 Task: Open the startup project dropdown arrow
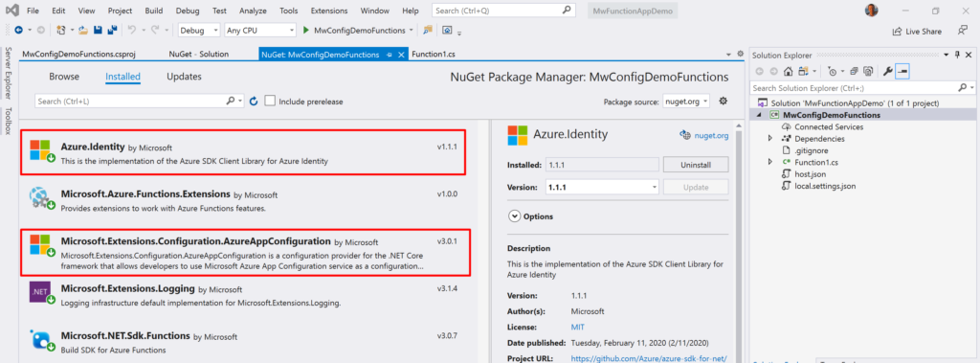coord(411,30)
